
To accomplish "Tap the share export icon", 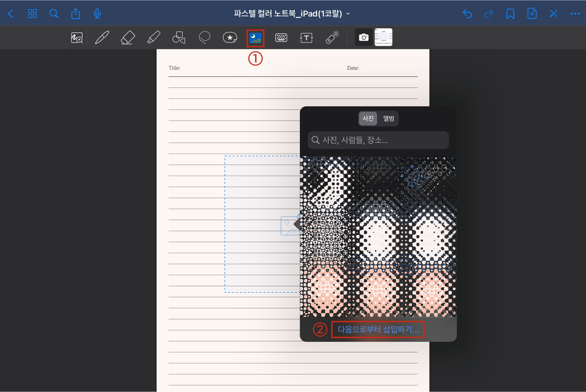I will click(76, 14).
